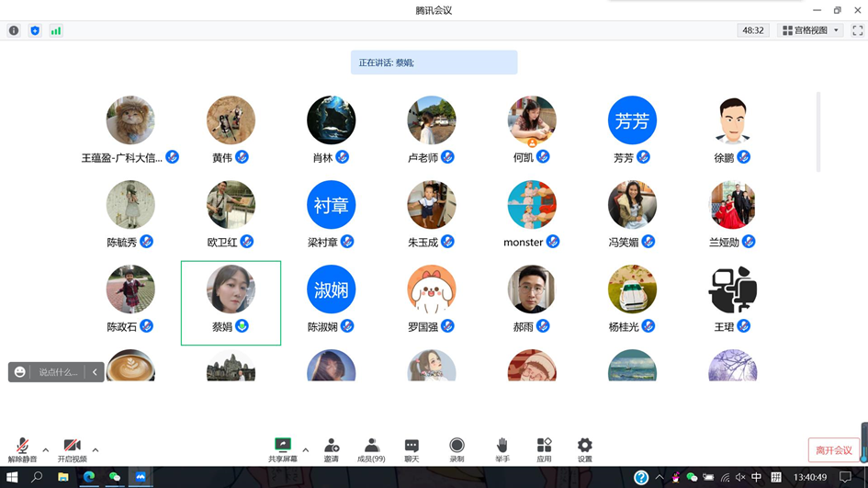The height and width of the screenshot is (488, 868).
Task: Toggle the fullscreen icon at top right
Action: (857, 30)
